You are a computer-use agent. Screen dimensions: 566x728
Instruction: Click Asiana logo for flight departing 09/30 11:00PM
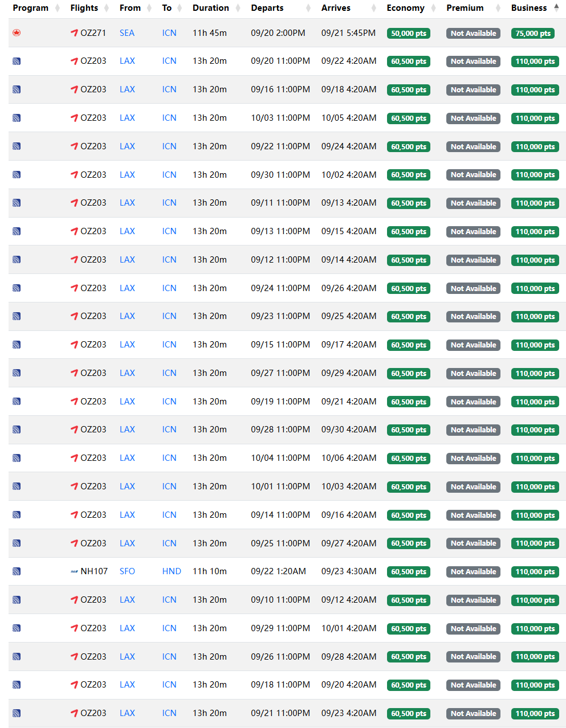(x=74, y=175)
